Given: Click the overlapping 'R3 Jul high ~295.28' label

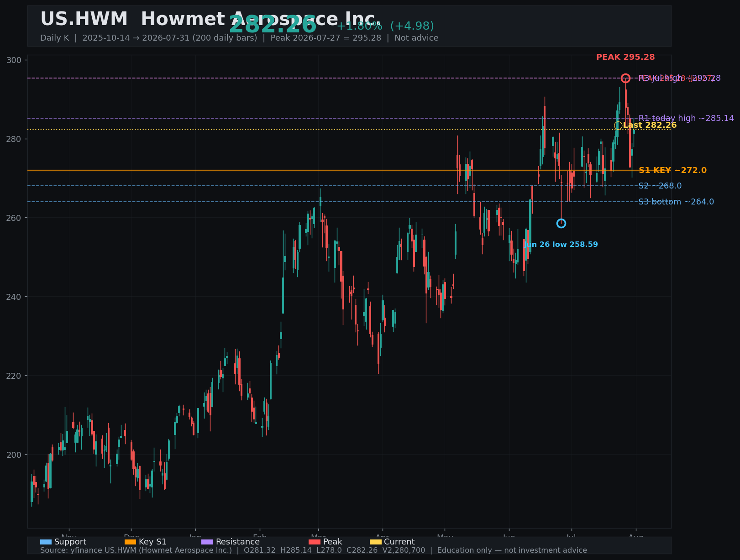Looking at the screenshot, I should 679,79.
